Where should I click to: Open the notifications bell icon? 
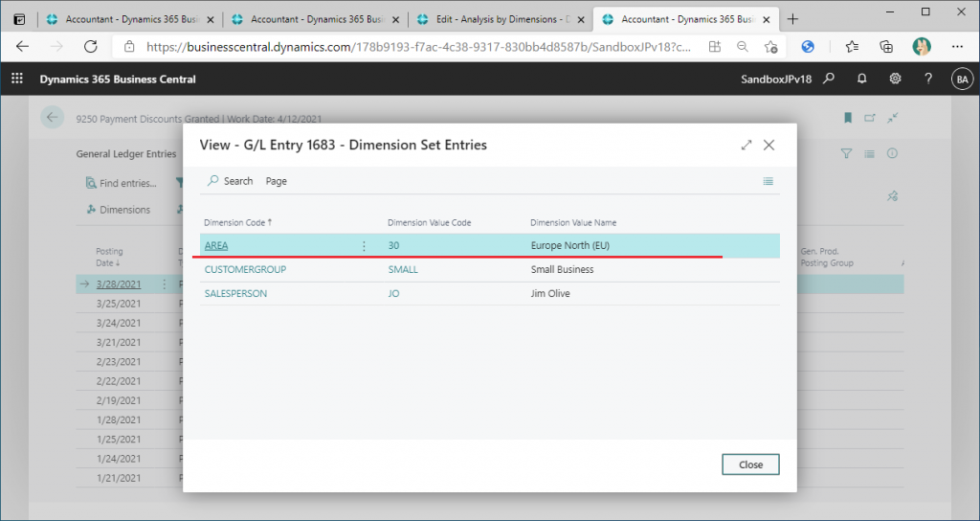coord(862,79)
